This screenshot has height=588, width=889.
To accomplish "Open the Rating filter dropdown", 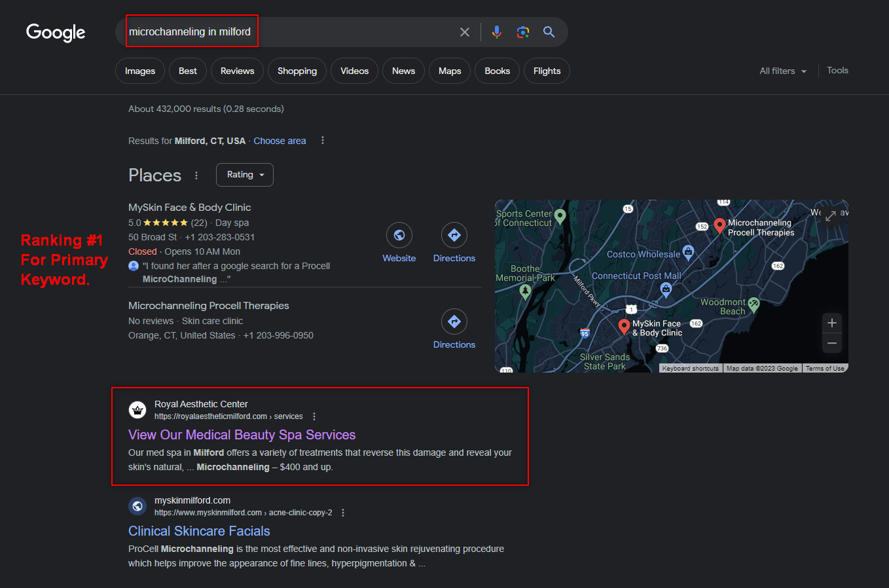I will tap(245, 175).
